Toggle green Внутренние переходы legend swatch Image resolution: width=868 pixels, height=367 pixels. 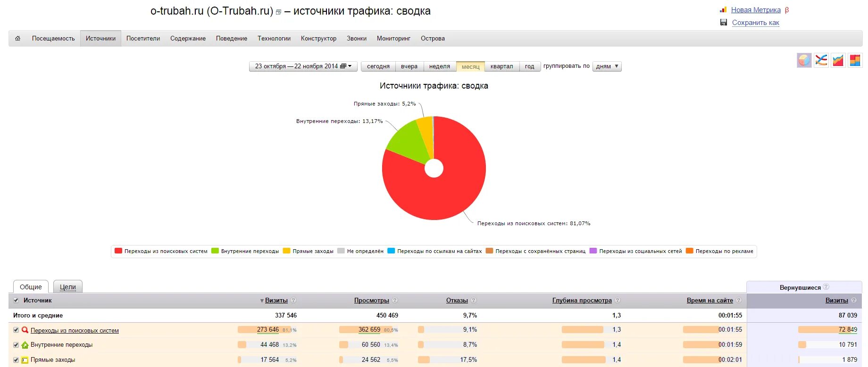click(215, 251)
